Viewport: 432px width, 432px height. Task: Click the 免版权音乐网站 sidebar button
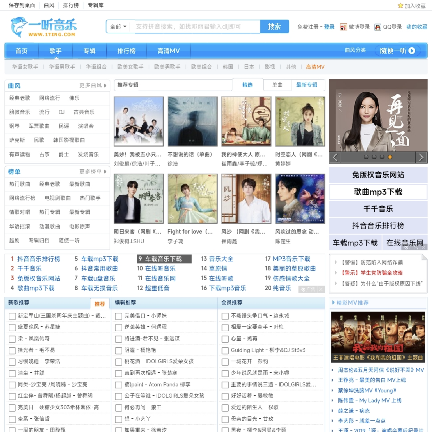(x=378, y=175)
